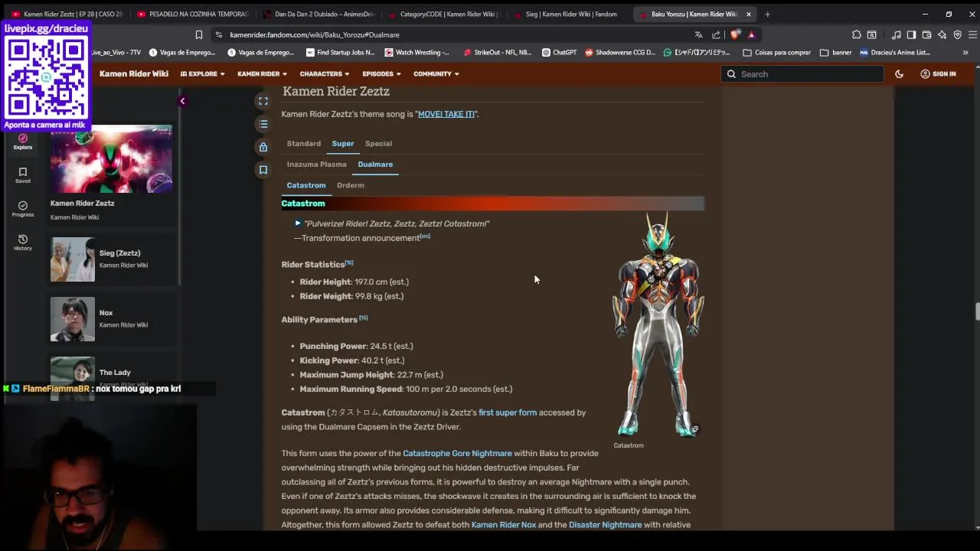The image size is (980, 551).
Task: Follow the Kamen Rider Nox link
Action: (x=504, y=525)
